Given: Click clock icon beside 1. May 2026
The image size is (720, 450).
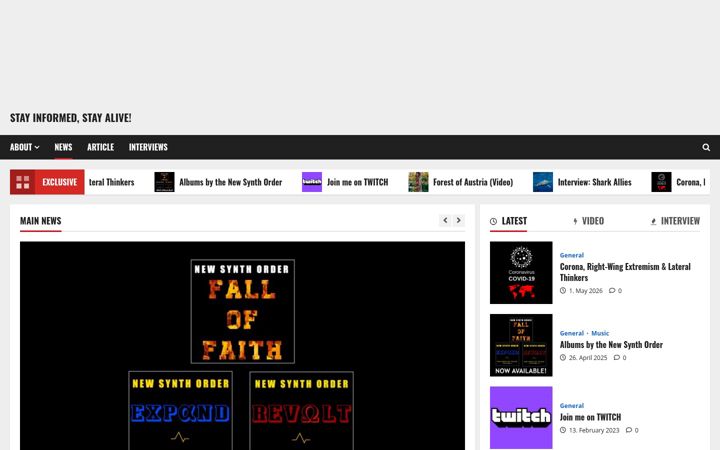Looking at the screenshot, I should (x=562, y=291).
